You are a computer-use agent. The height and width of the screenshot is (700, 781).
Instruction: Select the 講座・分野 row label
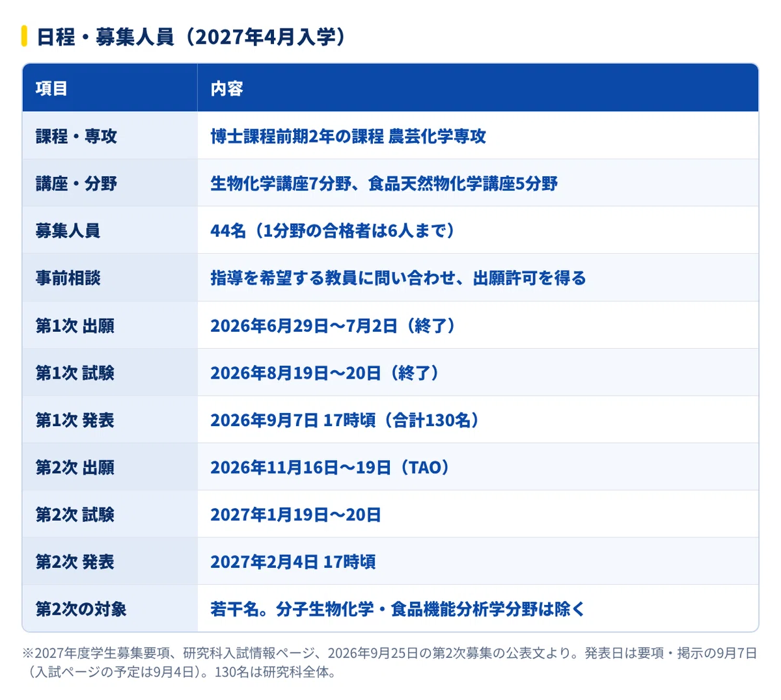pyautogui.click(x=76, y=183)
